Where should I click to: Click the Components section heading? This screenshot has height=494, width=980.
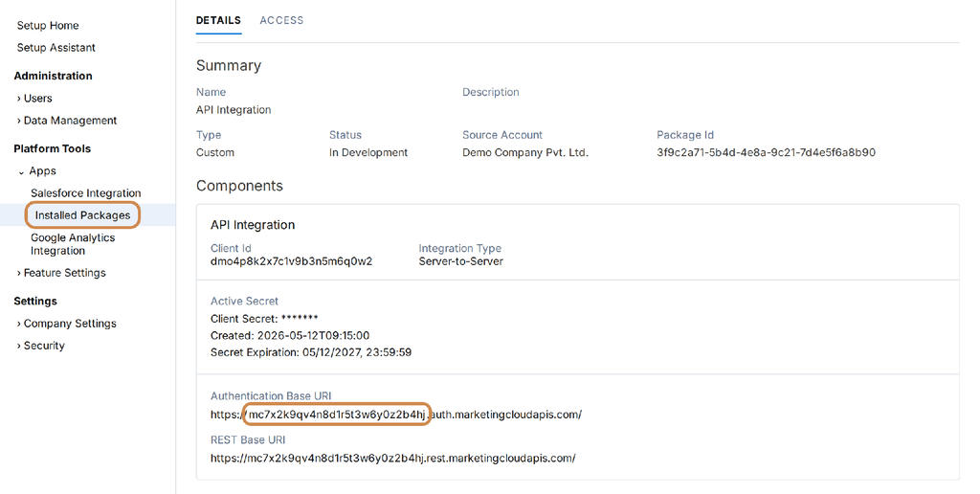point(239,186)
